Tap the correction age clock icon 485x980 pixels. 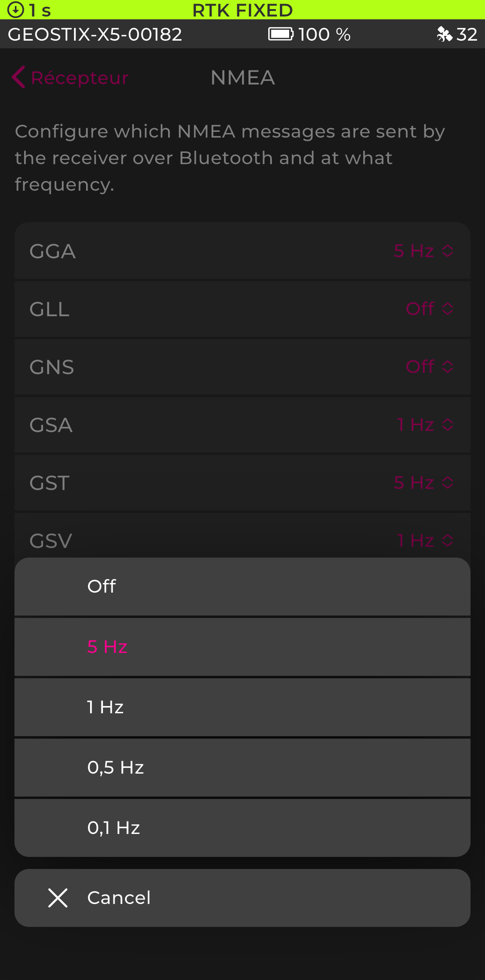click(16, 10)
